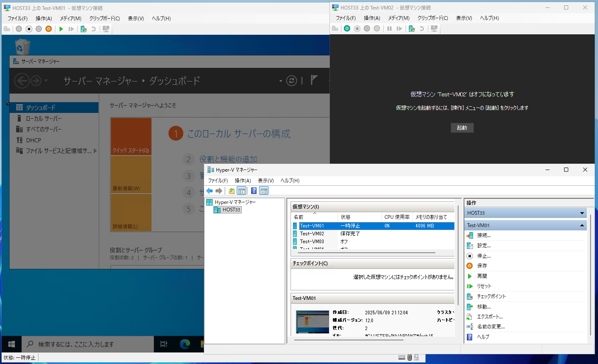Click エクスポート... in the Actions pane

click(490, 317)
